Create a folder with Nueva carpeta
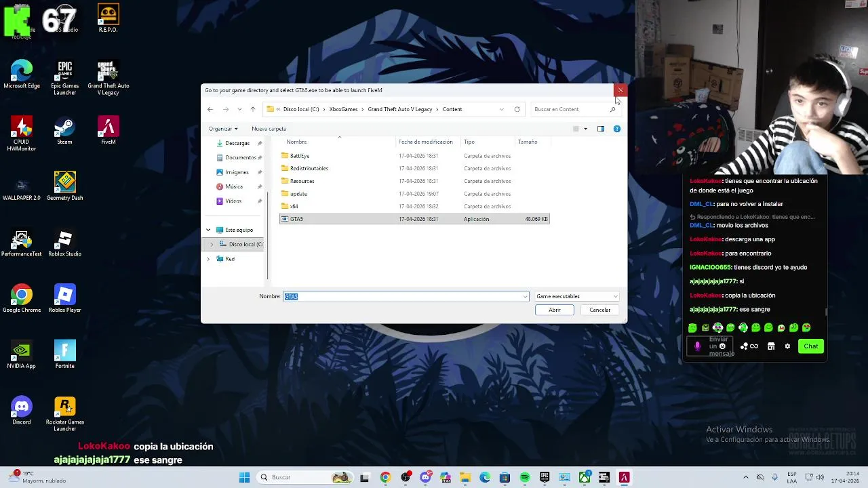Image resolution: width=868 pixels, height=488 pixels. [269, 129]
